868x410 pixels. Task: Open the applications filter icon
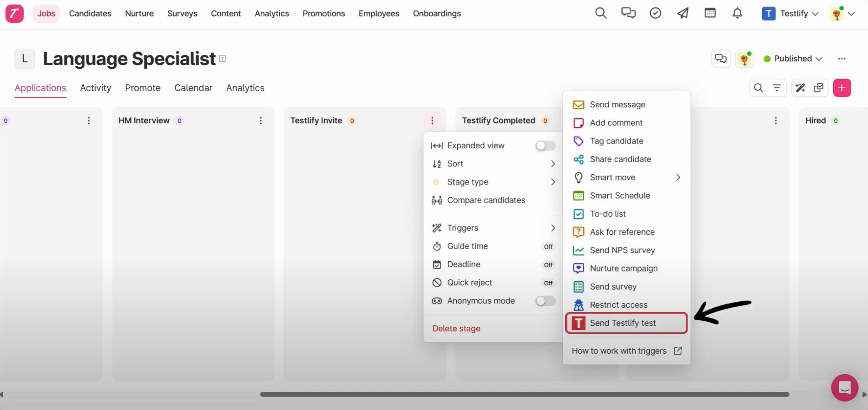[776, 88]
